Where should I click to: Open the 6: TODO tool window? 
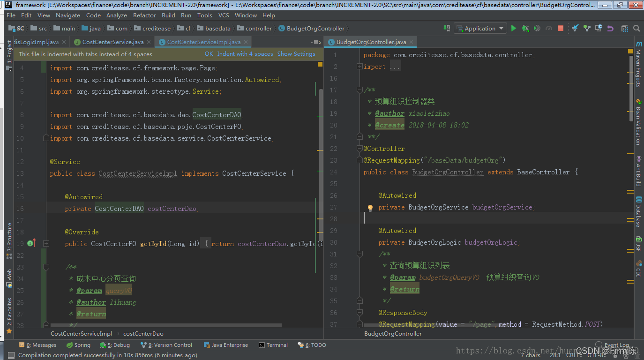312,345
